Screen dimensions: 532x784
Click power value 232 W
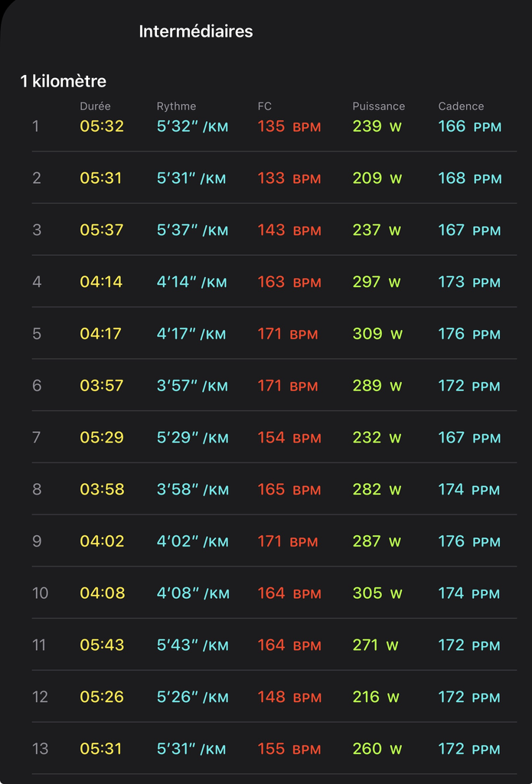[377, 437]
